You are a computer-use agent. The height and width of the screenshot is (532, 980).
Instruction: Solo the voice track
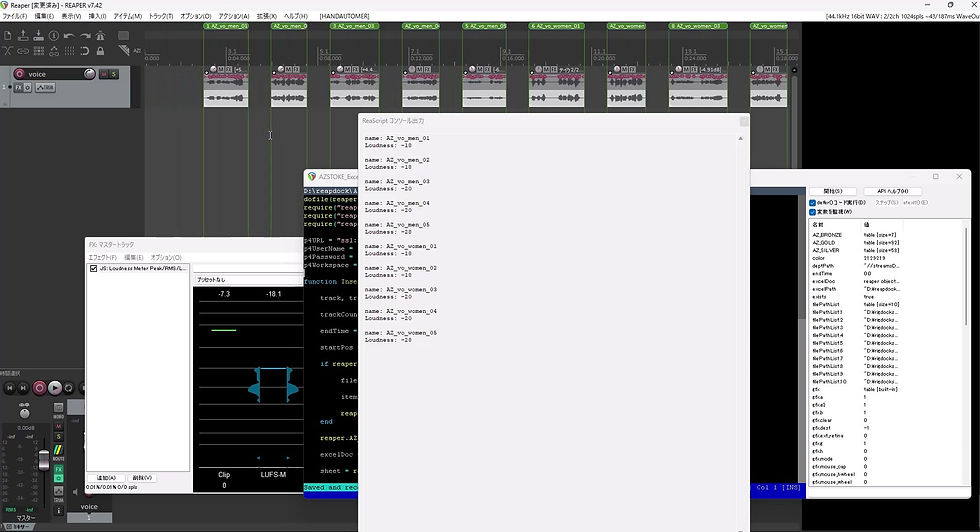(x=114, y=74)
